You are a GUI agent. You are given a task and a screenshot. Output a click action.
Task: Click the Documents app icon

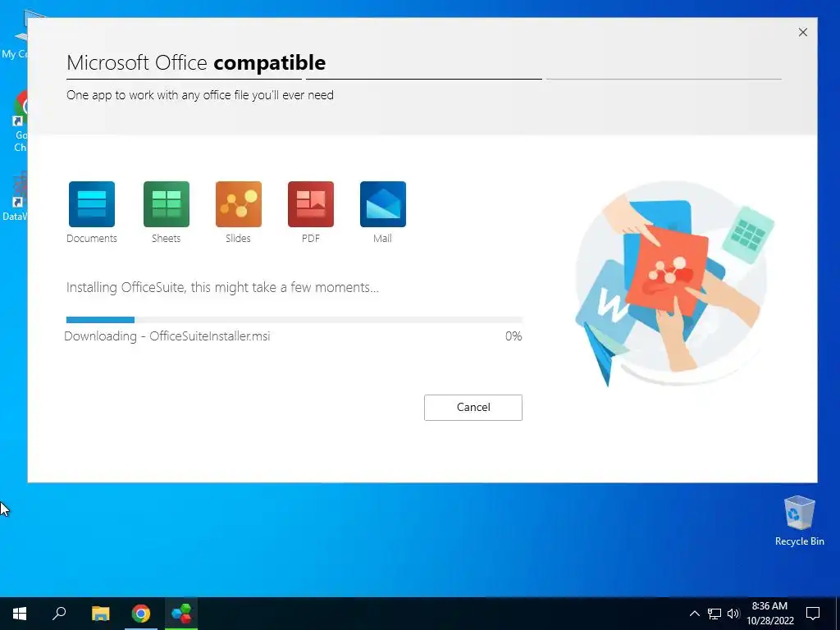point(92,204)
